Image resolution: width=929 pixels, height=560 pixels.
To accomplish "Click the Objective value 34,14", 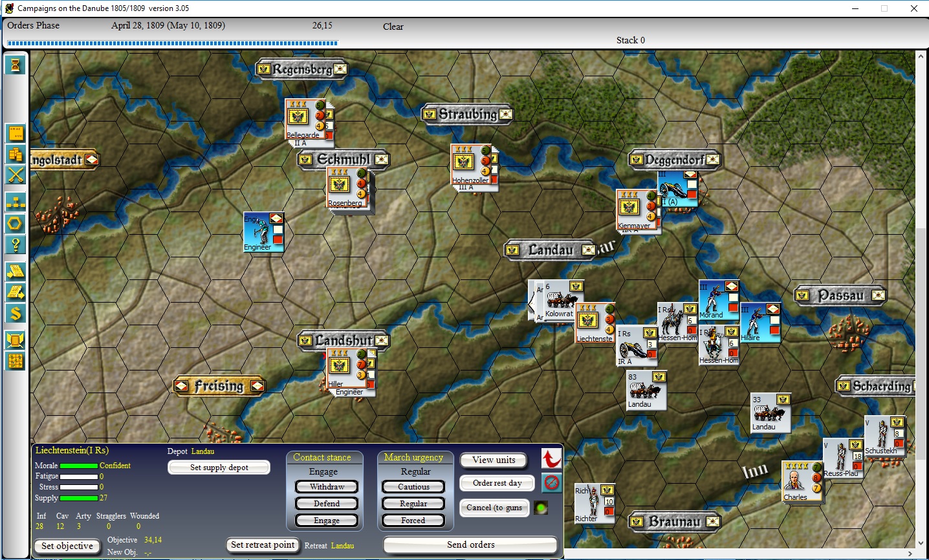I will (153, 539).
